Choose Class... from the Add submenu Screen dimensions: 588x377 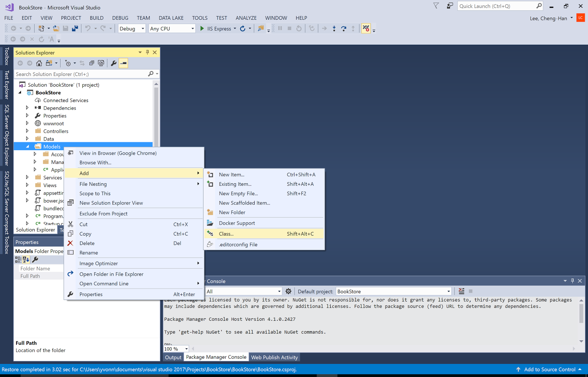pos(264,234)
